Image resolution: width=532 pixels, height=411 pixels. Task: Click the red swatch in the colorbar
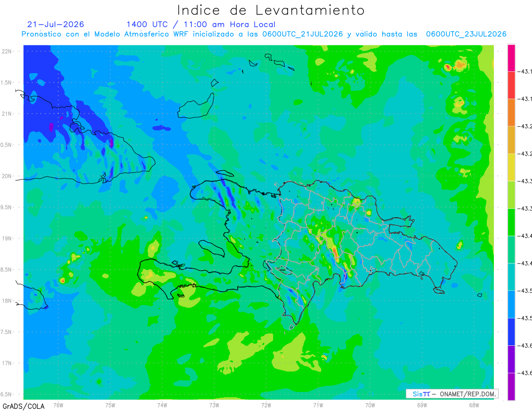pyautogui.click(x=511, y=85)
